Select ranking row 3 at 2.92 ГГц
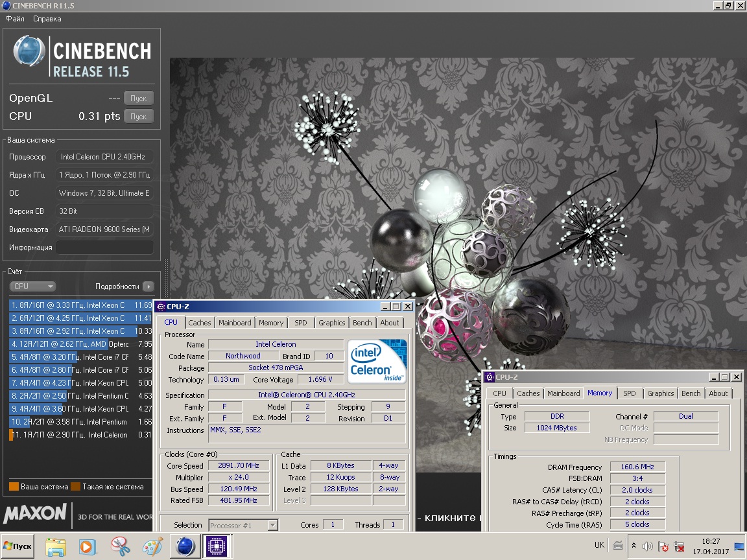This screenshot has height=560, width=747. pyautogui.click(x=80, y=331)
